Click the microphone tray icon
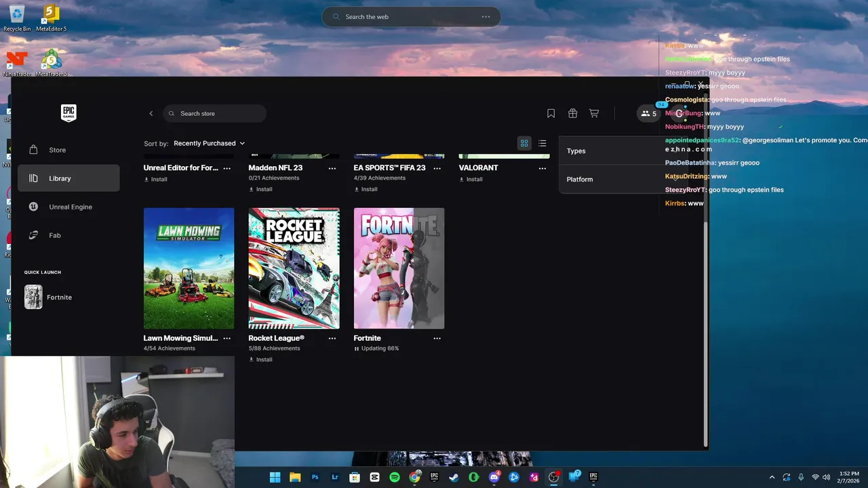This screenshot has width=868, height=488. pyautogui.click(x=801, y=477)
